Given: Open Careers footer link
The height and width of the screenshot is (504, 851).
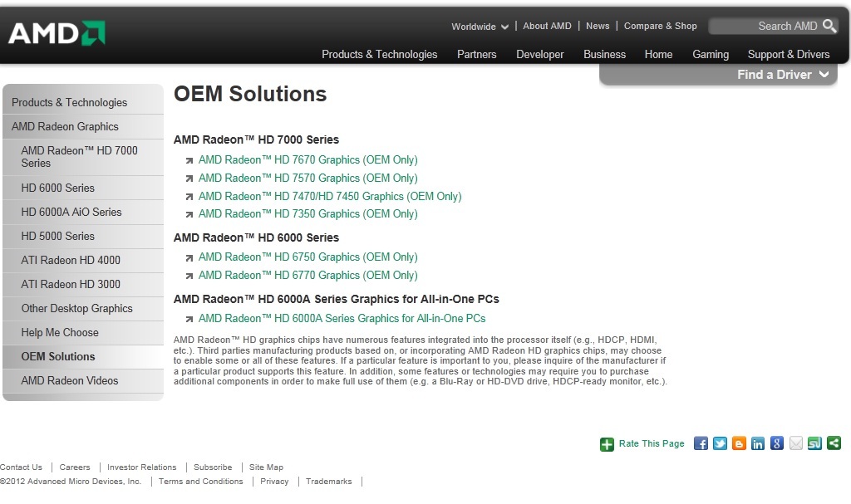Looking at the screenshot, I should [x=75, y=467].
